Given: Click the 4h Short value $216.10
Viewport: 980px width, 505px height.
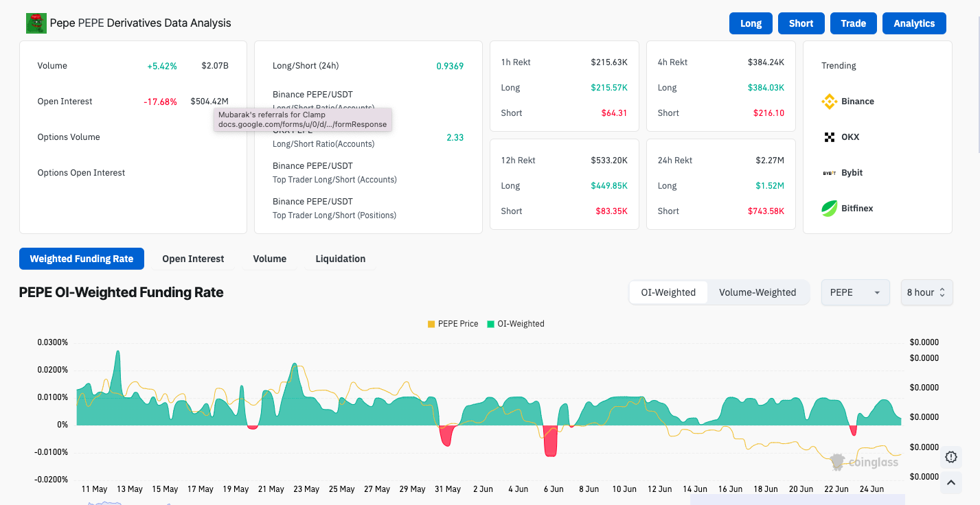Looking at the screenshot, I should 768,113.
